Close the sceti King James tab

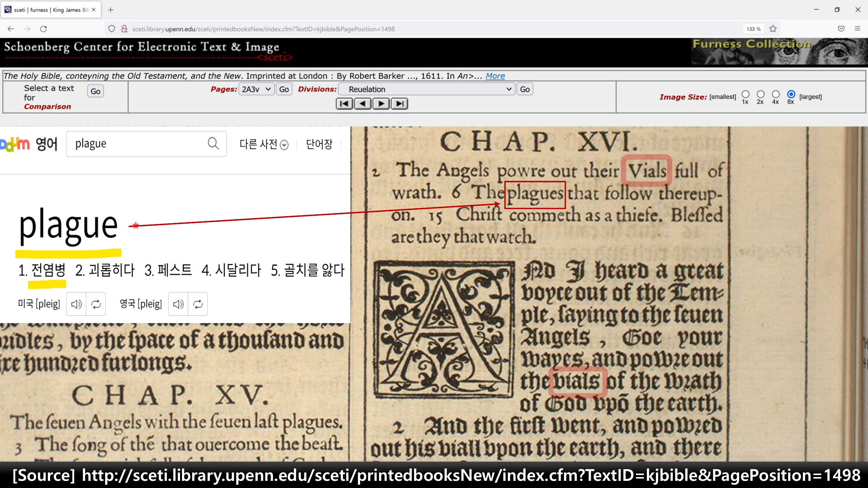tap(94, 10)
